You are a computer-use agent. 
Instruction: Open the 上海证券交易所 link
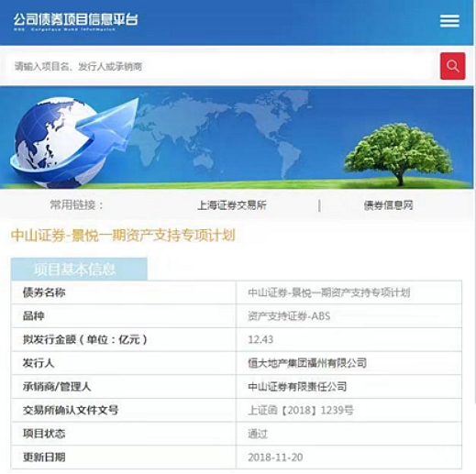(x=232, y=205)
